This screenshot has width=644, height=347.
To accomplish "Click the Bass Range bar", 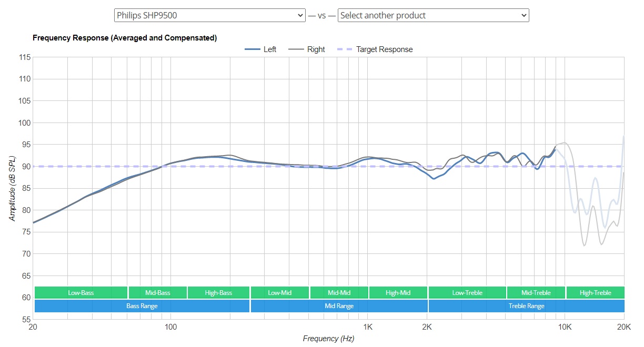I will click(x=142, y=306).
